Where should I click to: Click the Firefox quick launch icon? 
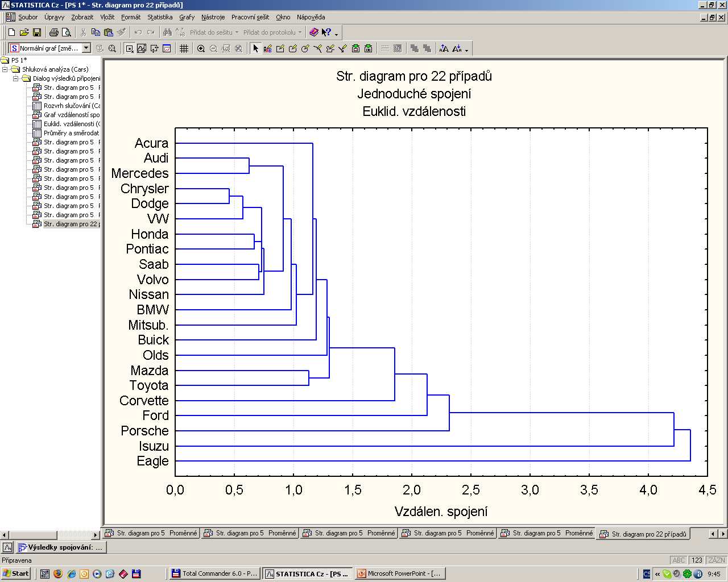pos(58,573)
